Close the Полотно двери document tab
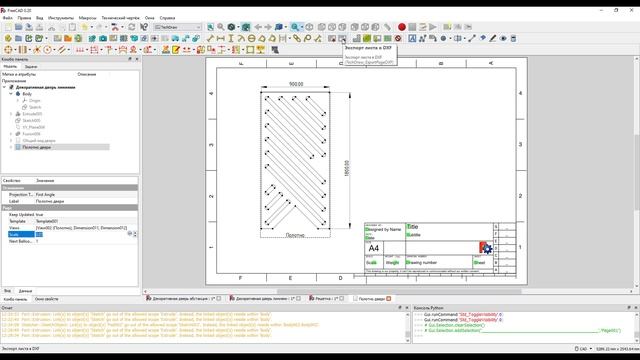The width and height of the screenshot is (640, 360). tap(389, 299)
